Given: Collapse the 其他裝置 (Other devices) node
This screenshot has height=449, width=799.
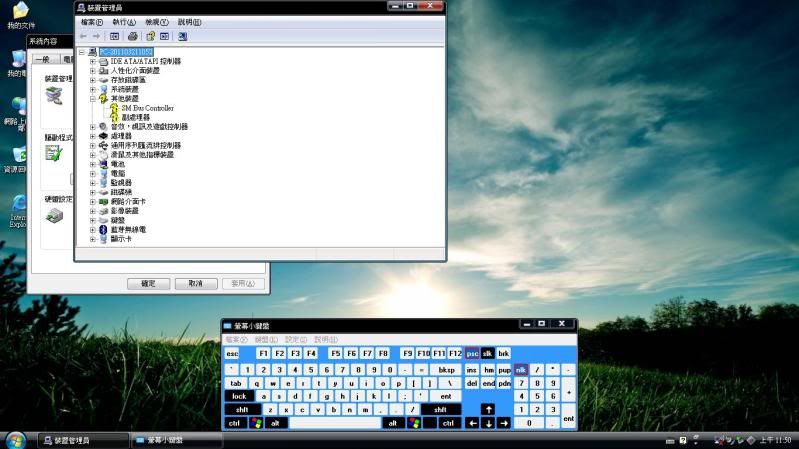Looking at the screenshot, I should point(93,99).
